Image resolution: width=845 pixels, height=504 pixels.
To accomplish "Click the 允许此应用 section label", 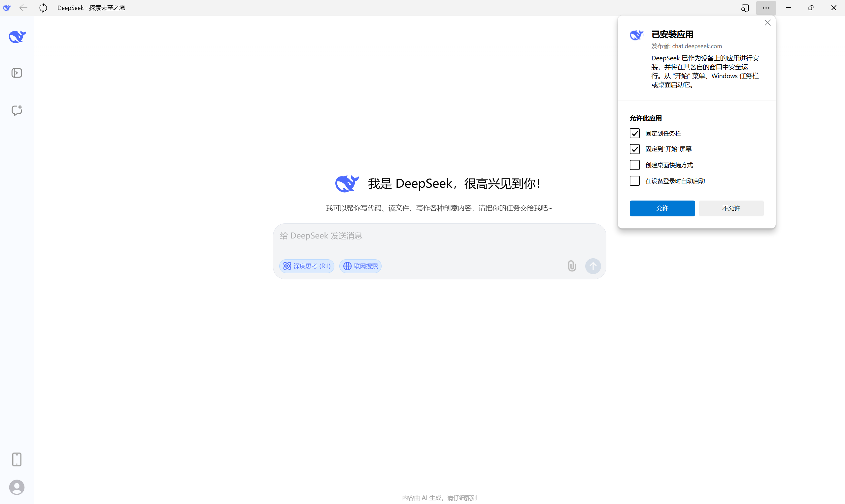I will [x=646, y=118].
